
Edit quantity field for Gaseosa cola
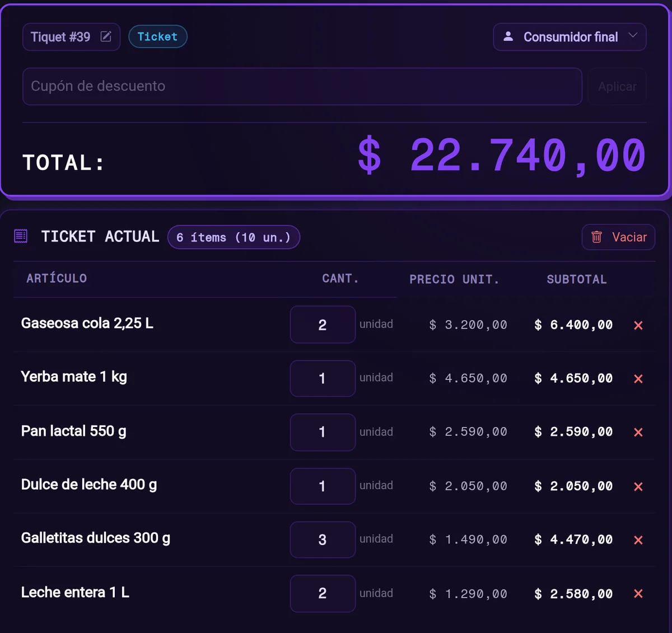pos(323,325)
